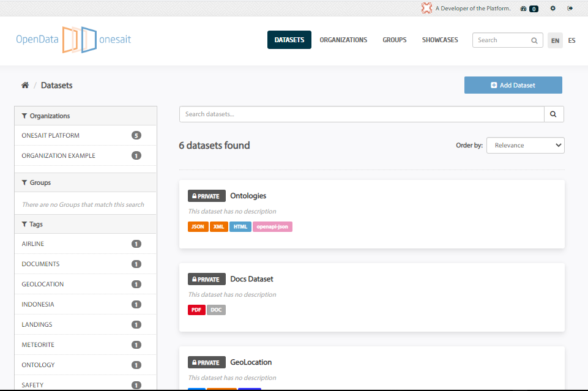This screenshot has width=588, height=391.
Task: Click the JSON format tag on Ontologies
Action: pos(198,227)
